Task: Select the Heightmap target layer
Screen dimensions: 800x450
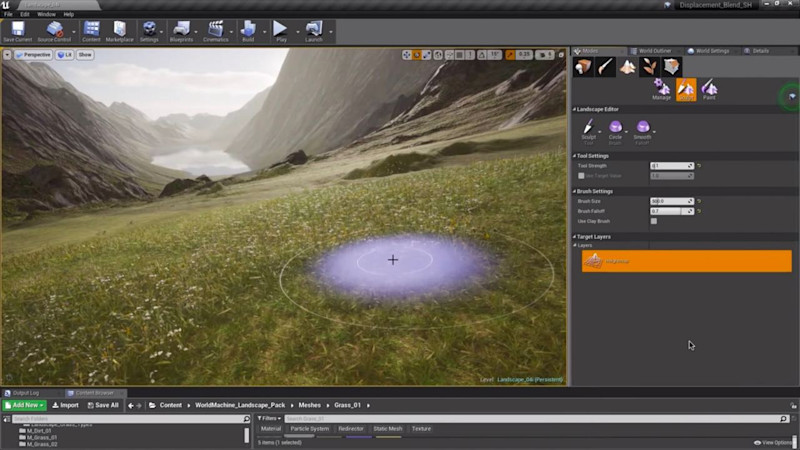Action: click(x=687, y=261)
